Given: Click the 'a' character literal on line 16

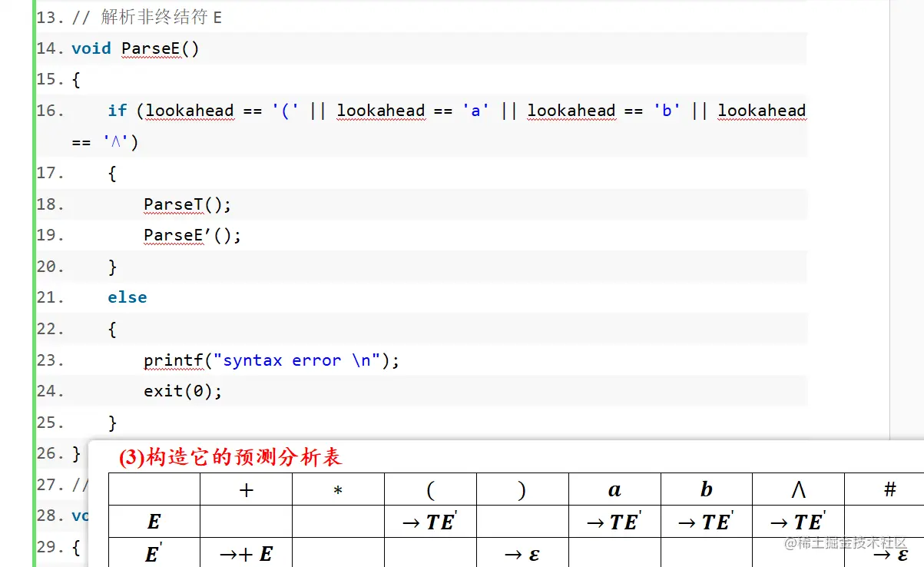Looking at the screenshot, I should (476, 111).
